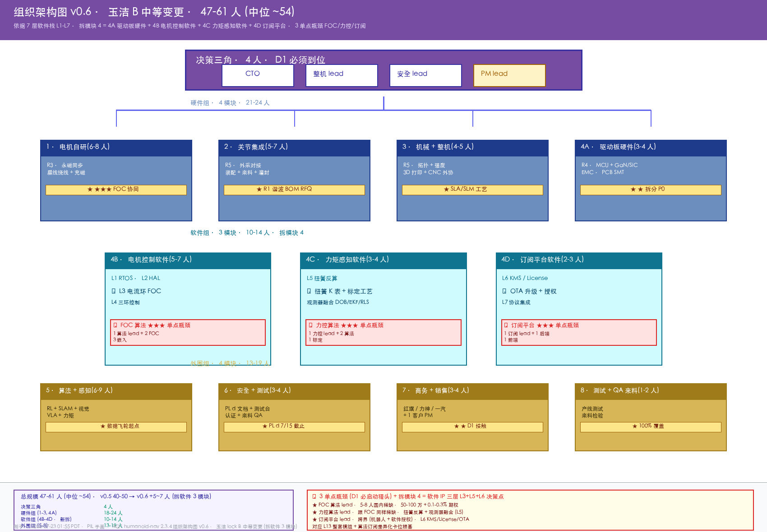Image resolution: width=767 pixels, height=532 pixels.
Task: Click red '力控算法 ★★★ 单点瓶颈' box
Action: [x=383, y=333]
